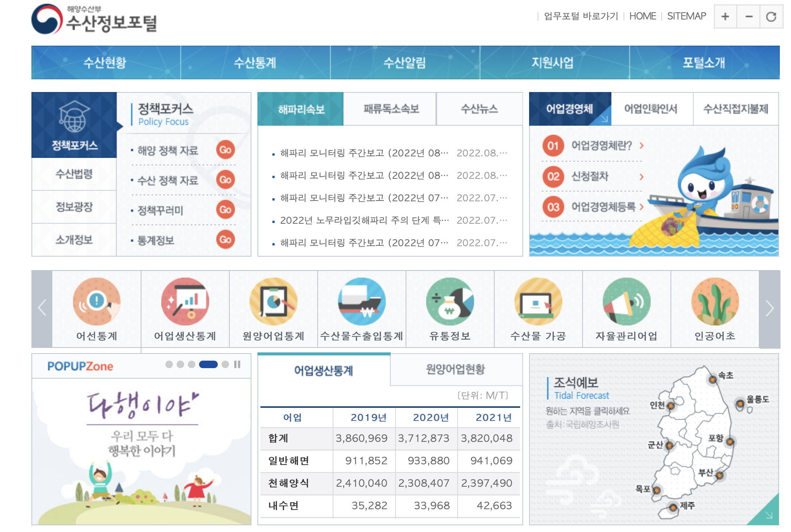This screenshot has height=532, width=791.
Task: Select the 자율관리어업 megaphone icon
Action: pyautogui.click(x=626, y=301)
